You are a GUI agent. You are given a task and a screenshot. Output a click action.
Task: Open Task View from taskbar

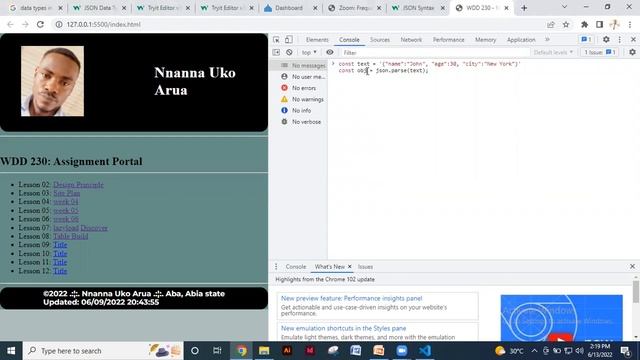[217, 351]
